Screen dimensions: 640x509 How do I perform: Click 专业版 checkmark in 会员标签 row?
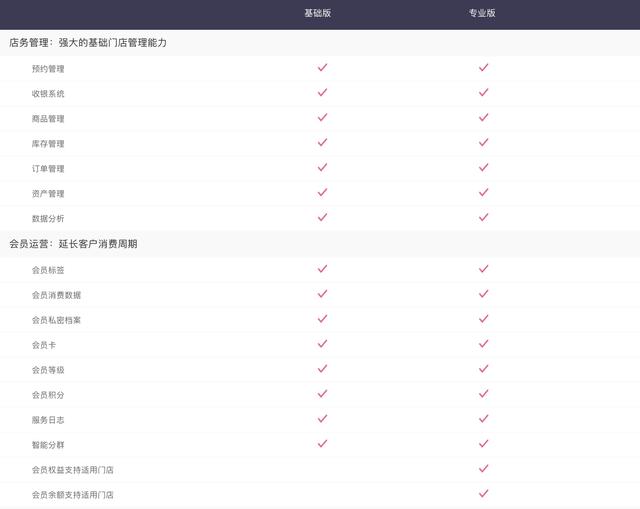pyautogui.click(x=484, y=268)
